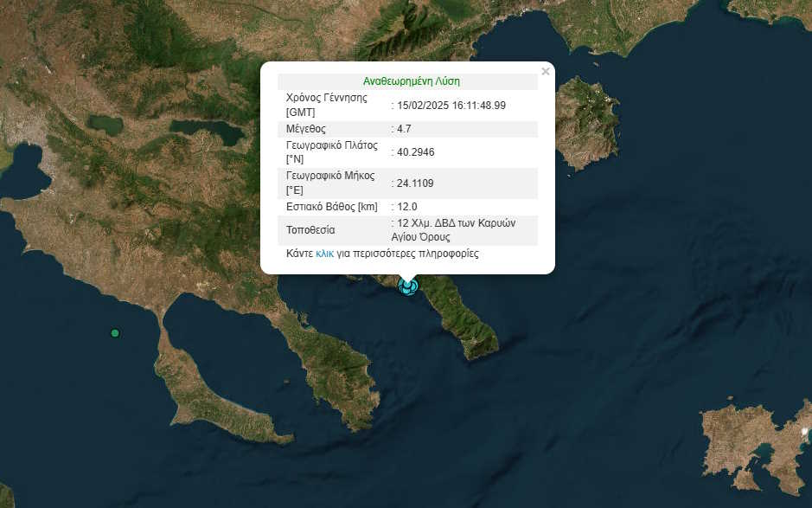Click the location text "12 Χλμ. ΔΒΔ των Καρυών"
Screen dimensions: 812x508
456,222
